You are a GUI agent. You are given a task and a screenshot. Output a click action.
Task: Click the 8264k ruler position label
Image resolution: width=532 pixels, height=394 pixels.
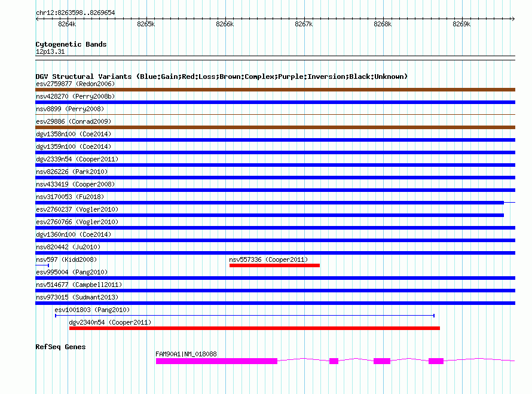tap(67, 25)
